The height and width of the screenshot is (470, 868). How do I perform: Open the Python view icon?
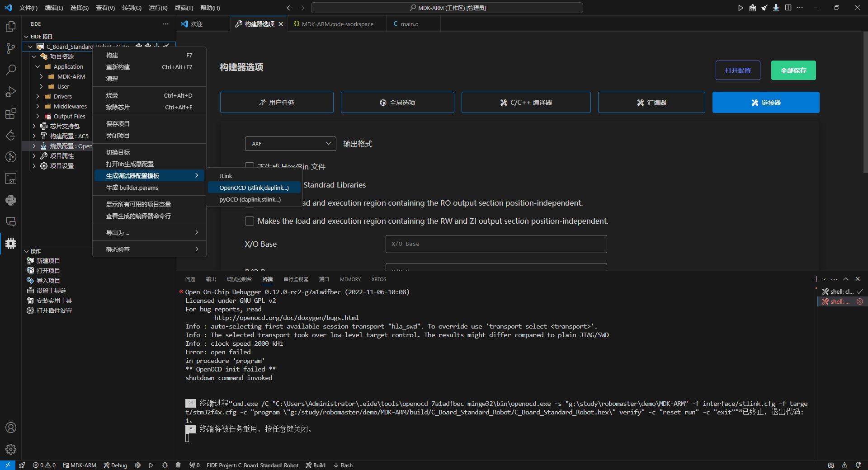coord(11,200)
